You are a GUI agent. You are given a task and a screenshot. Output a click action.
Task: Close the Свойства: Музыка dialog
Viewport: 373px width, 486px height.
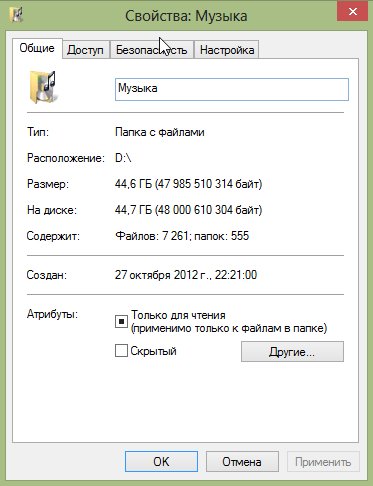353,12
